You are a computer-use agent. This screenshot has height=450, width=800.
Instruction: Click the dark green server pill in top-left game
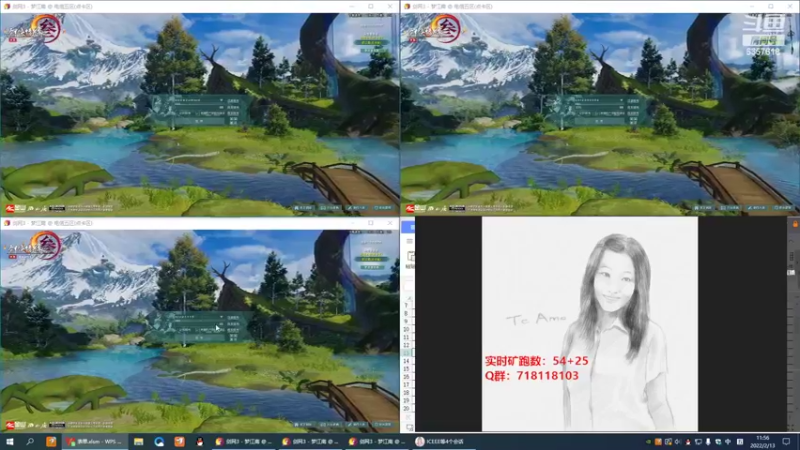[371, 42]
